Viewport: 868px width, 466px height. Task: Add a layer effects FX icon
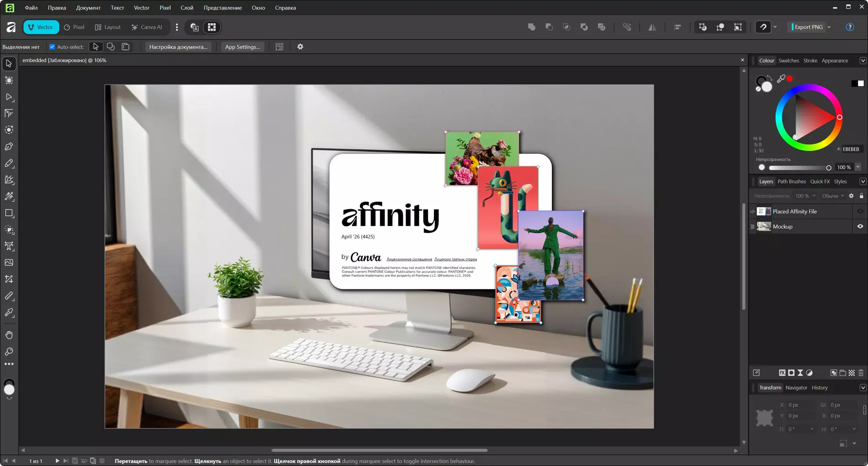click(x=782, y=373)
